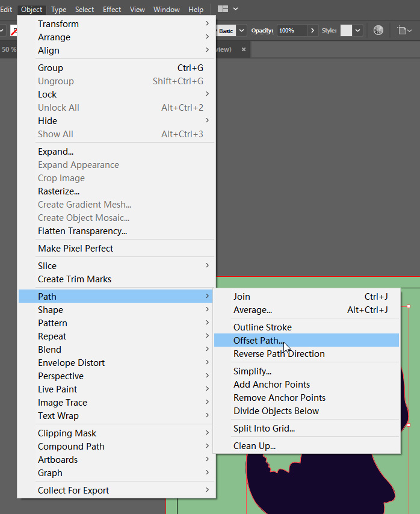Expand the Arrange Documents dropdown arrow
The image size is (420, 514).
click(x=235, y=9)
